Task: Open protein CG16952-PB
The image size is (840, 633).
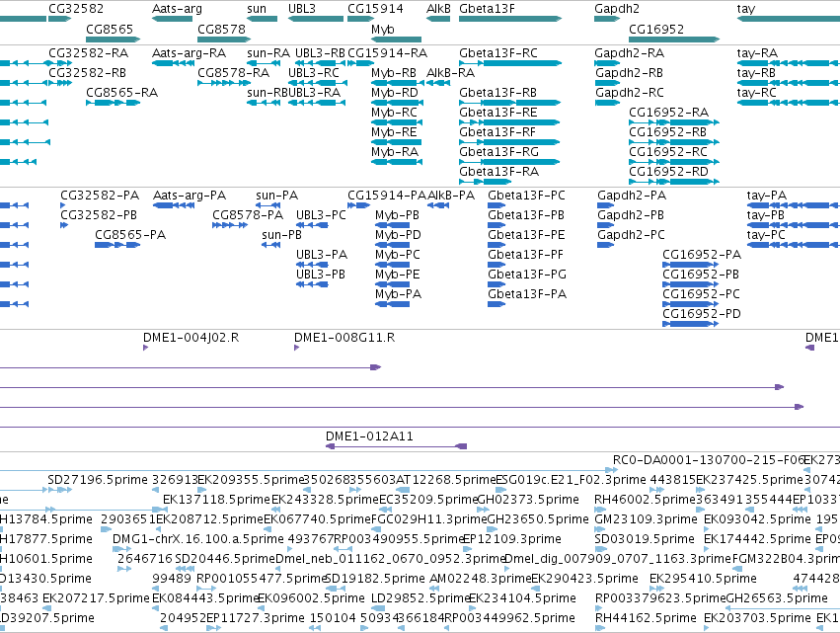Action: pos(701,275)
